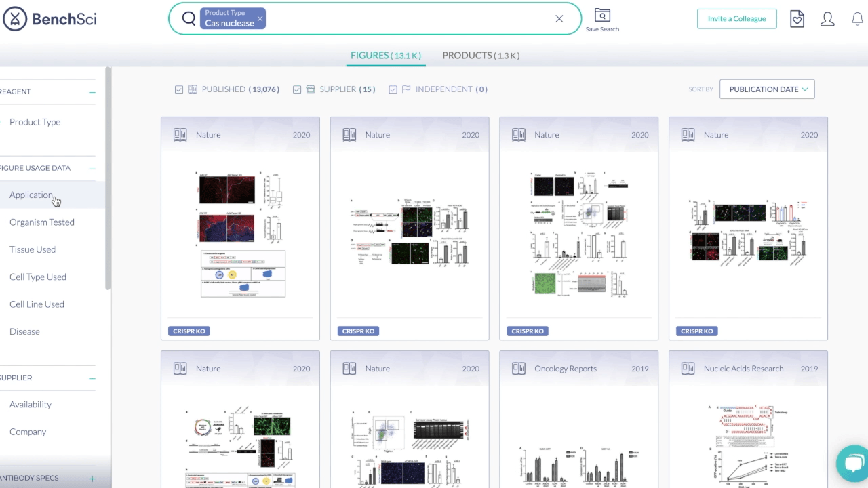The width and height of the screenshot is (868, 488).
Task: Open the Disease filter
Action: pos(24,331)
